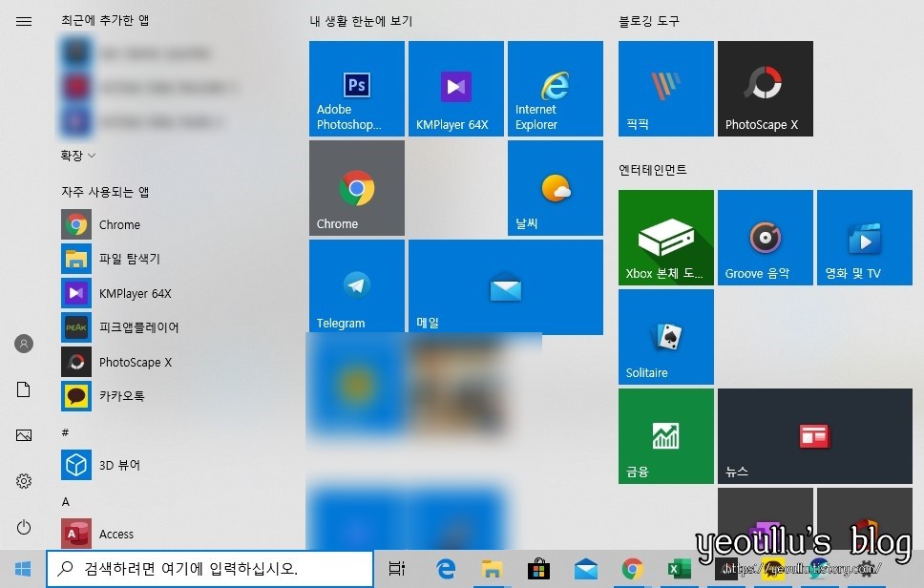Open the 영화 및 TV tile
The width and height of the screenshot is (924, 588).
[865, 238]
